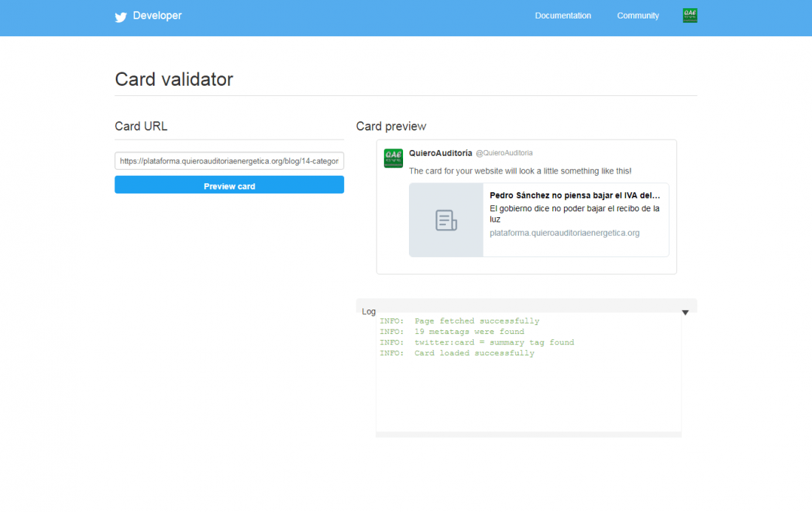Open the Developer home link
The image size is (812, 512).
(x=157, y=16)
